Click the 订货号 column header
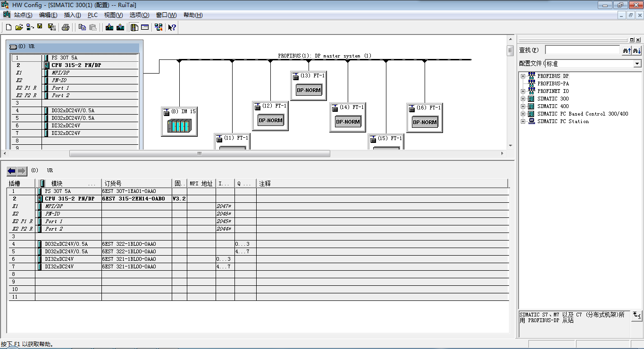Image resolution: width=644 pixels, height=349 pixels. coord(137,183)
